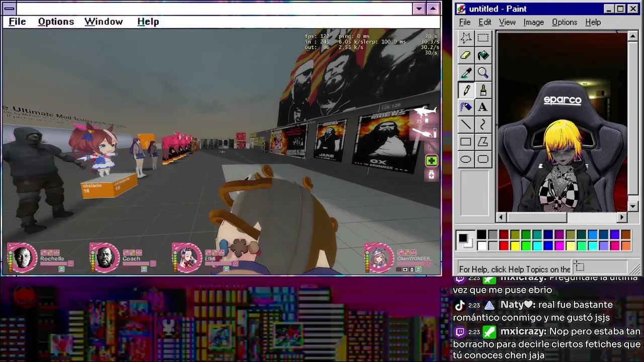
Task: Activate the Text tool in Paint
Action: click(x=483, y=107)
